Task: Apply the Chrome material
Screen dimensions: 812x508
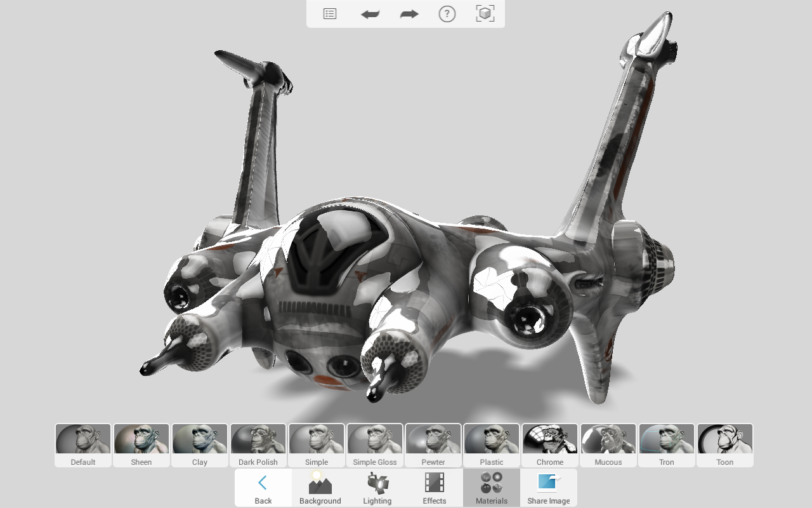Action: click(x=549, y=444)
